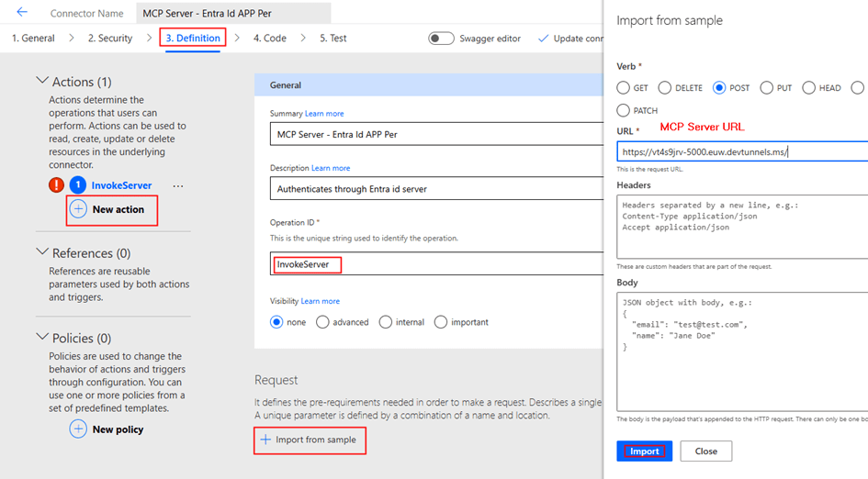The width and height of the screenshot is (868, 479).
Task: Collapse the Actions section
Action: click(42, 81)
